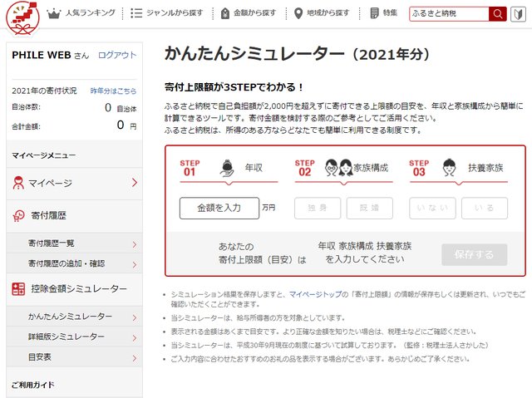This screenshot has width=532, height=398.
Task: Click the donation history cart-clock icon
Action: tap(18, 215)
